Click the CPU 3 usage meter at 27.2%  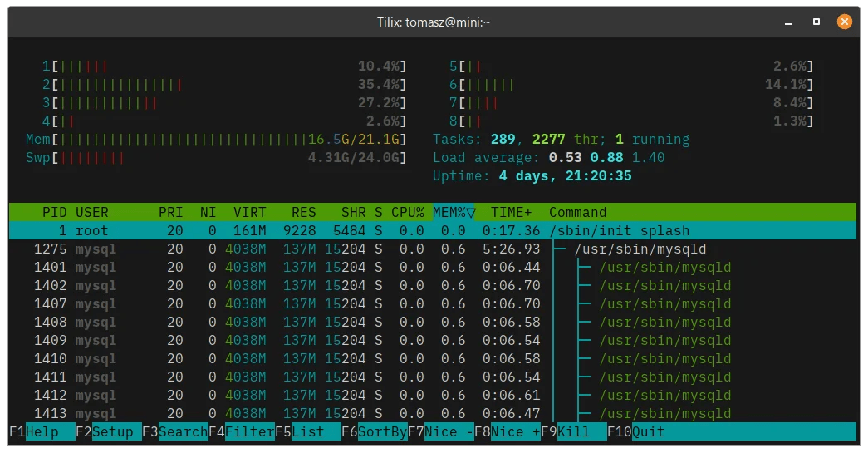[224, 103]
